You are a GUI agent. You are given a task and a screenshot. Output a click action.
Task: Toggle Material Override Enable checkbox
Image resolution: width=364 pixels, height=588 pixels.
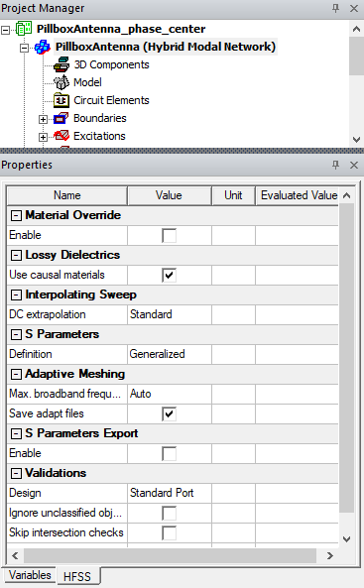pos(170,236)
